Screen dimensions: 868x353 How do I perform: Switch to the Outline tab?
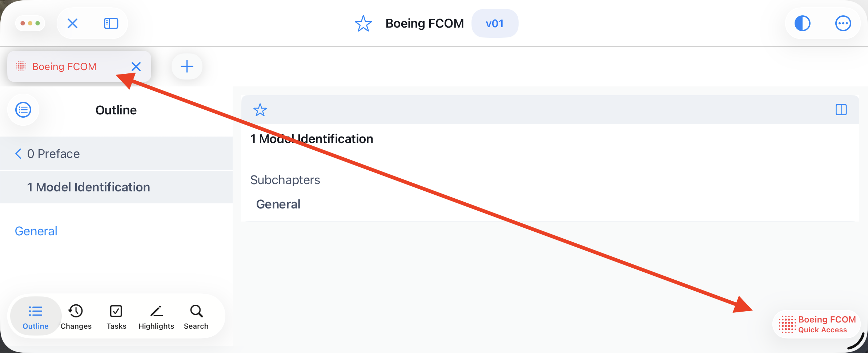click(x=36, y=316)
